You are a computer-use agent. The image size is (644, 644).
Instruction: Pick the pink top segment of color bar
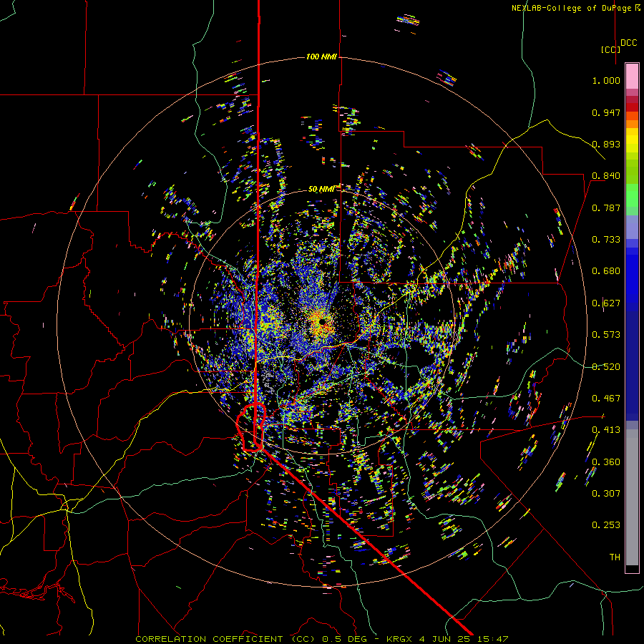pos(632,76)
